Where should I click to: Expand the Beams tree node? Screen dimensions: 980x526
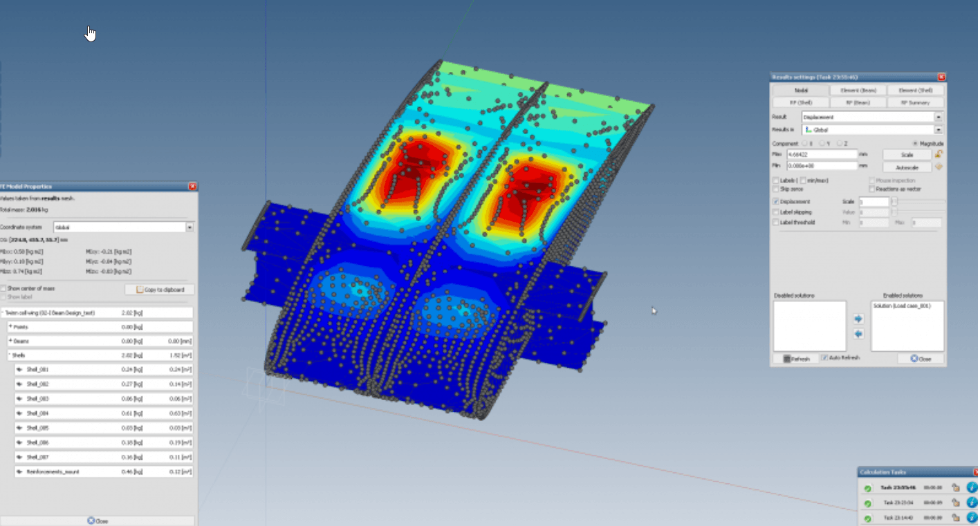(x=10, y=341)
